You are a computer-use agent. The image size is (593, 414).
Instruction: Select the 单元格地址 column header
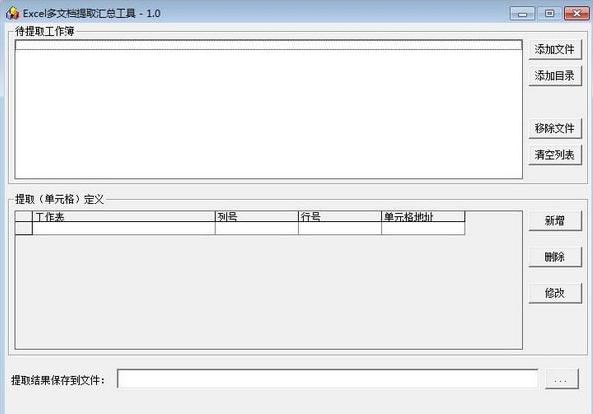tap(423, 216)
